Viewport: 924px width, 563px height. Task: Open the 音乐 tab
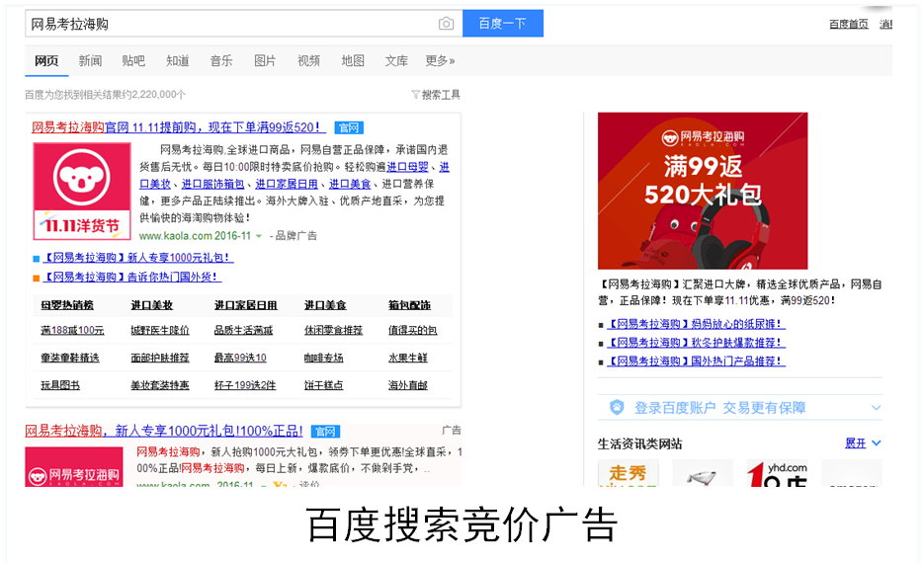(221, 60)
